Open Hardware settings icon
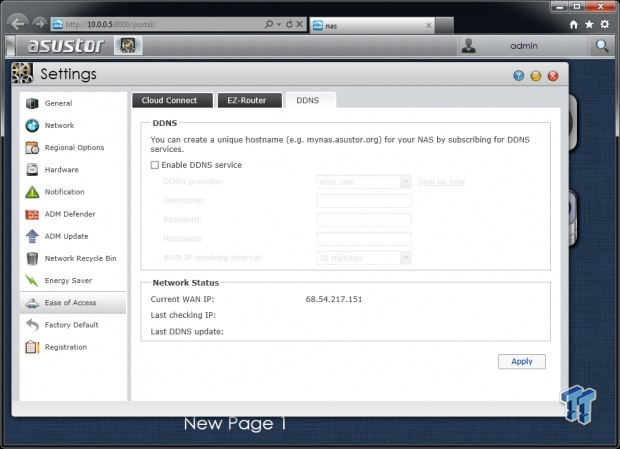The image size is (620, 449). coord(32,170)
